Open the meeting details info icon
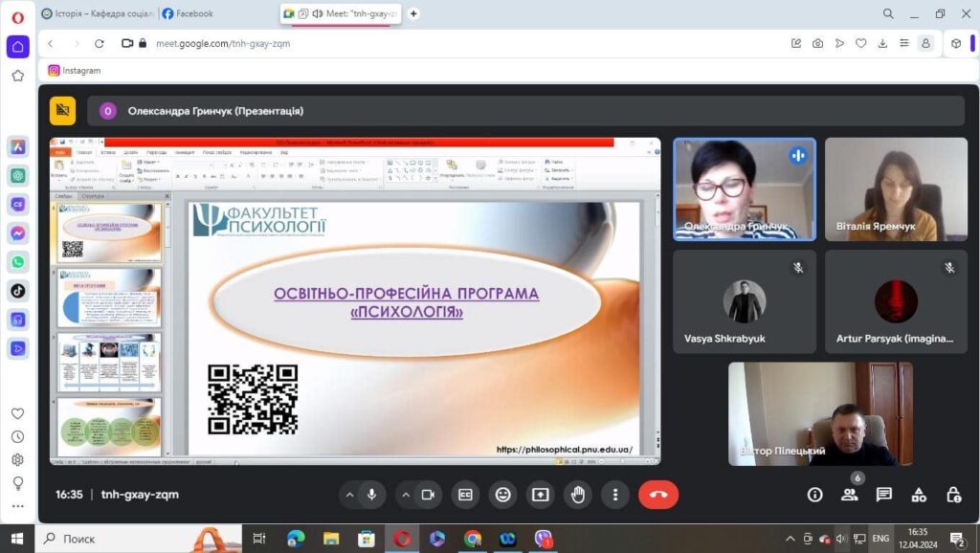The width and height of the screenshot is (980, 553). click(x=814, y=495)
